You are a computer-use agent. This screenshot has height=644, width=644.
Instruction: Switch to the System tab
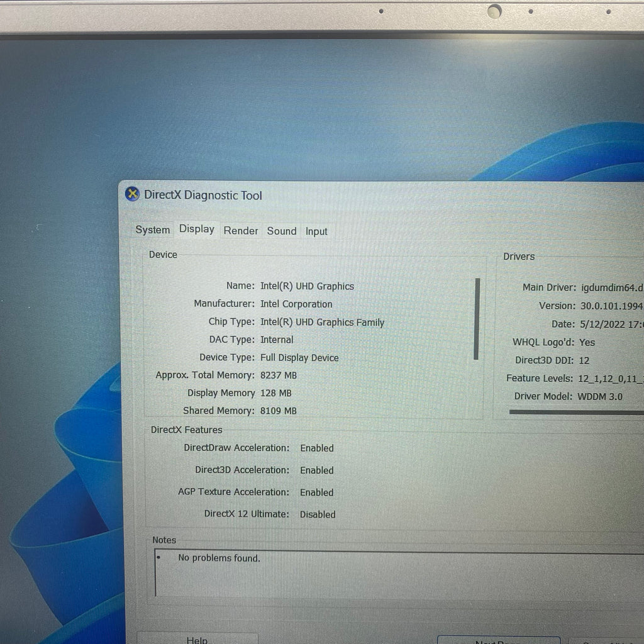[152, 230]
